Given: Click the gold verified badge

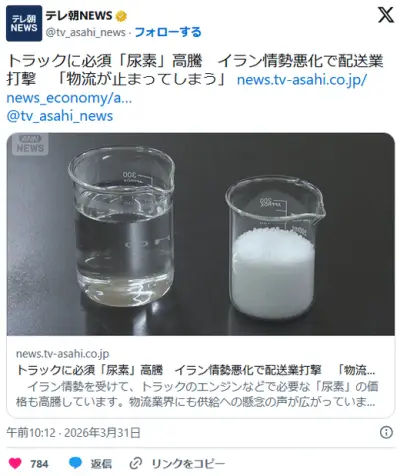Looking at the screenshot, I should (121, 16).
